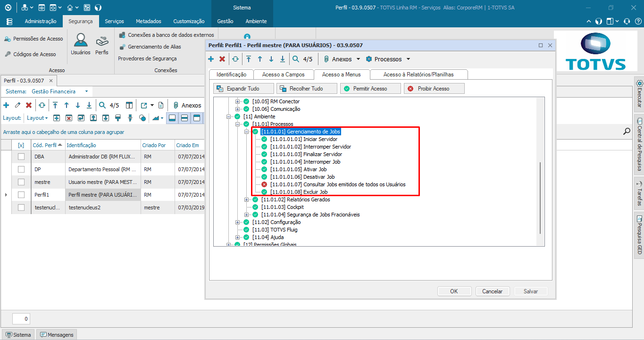Image resolution: width=644 pixels, height=340 pixels.
Task: Open the Layout dropdown menu
Action: pos(37,118)
